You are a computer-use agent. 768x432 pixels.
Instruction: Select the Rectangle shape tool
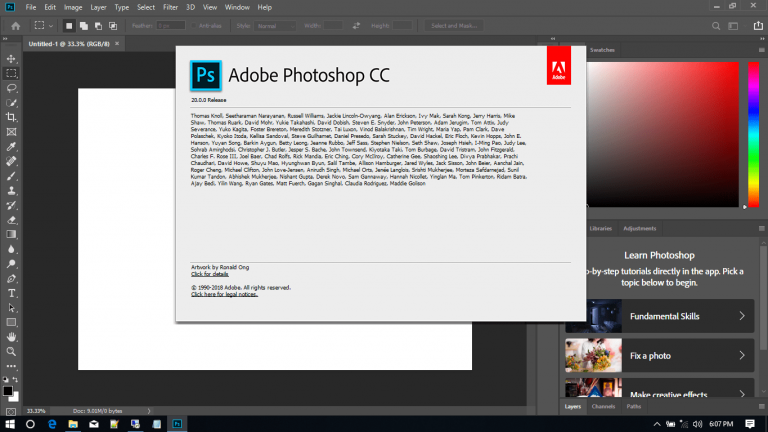[11, 322]
